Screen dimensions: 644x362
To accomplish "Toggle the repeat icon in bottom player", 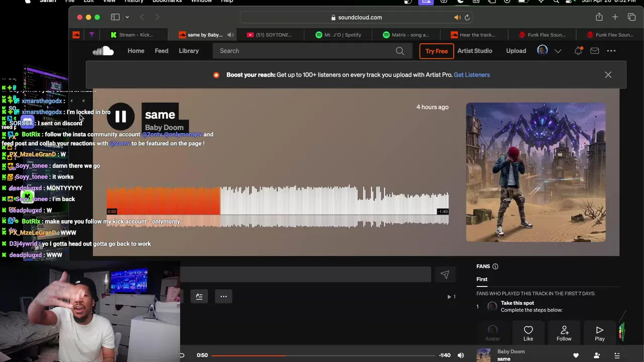I will coord(182,355).
